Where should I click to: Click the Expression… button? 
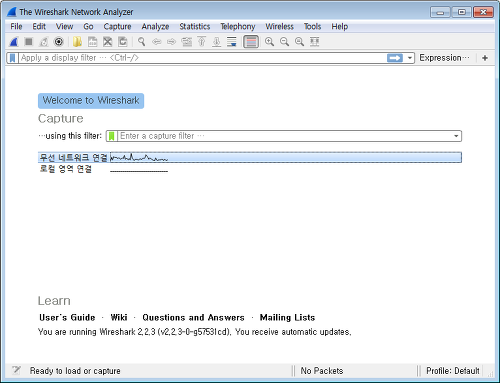click(x=444, y=58)
